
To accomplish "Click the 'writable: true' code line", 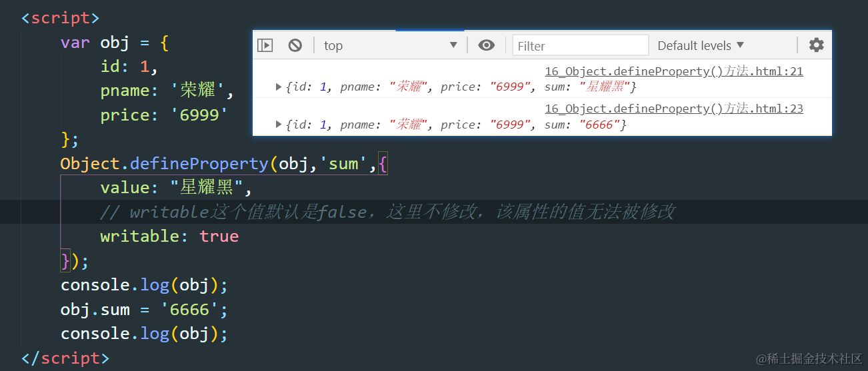I will point(169,236).
